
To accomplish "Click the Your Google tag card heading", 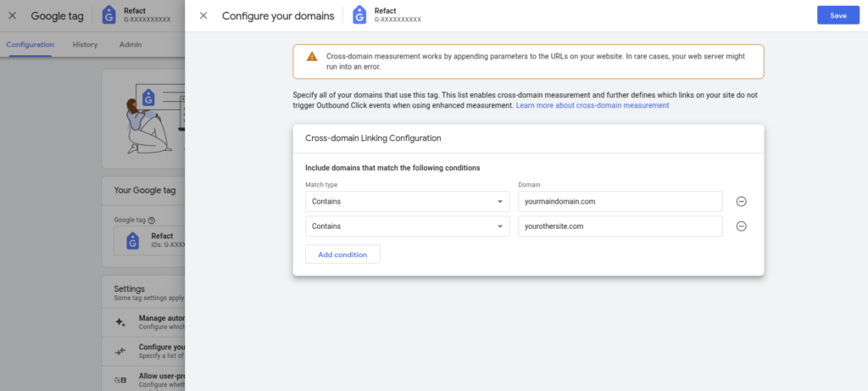I will tap(145, 190).
